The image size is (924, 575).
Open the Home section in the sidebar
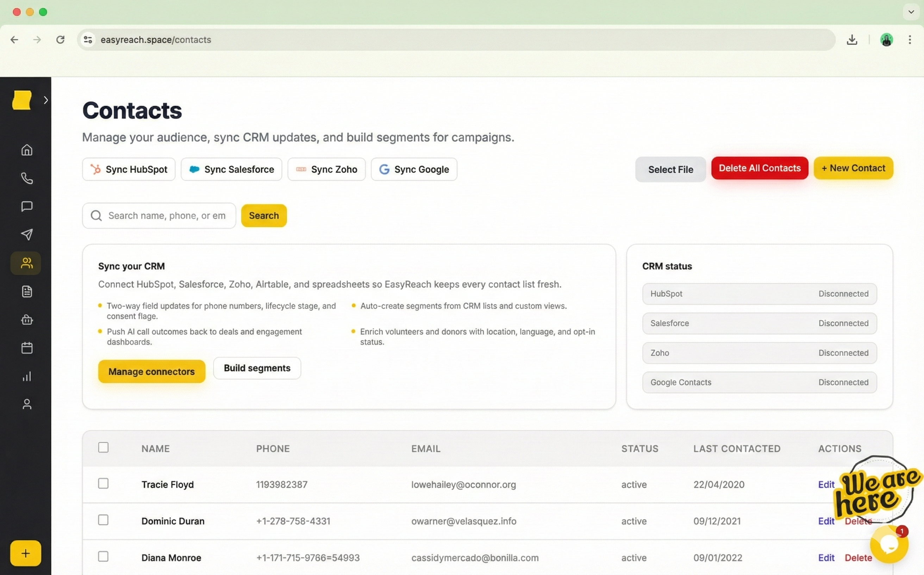click(x=26, y=150)
